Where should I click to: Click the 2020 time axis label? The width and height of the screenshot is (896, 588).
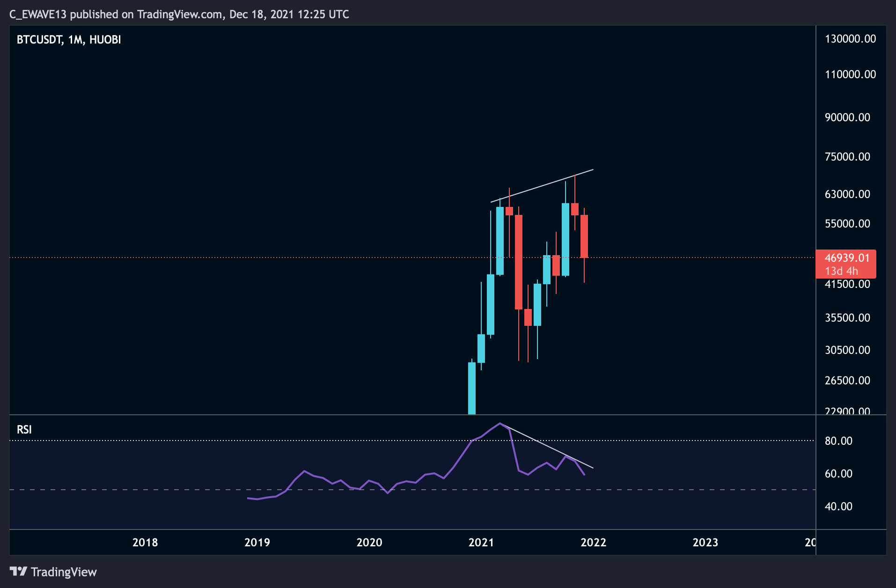(x=369, y=543)
